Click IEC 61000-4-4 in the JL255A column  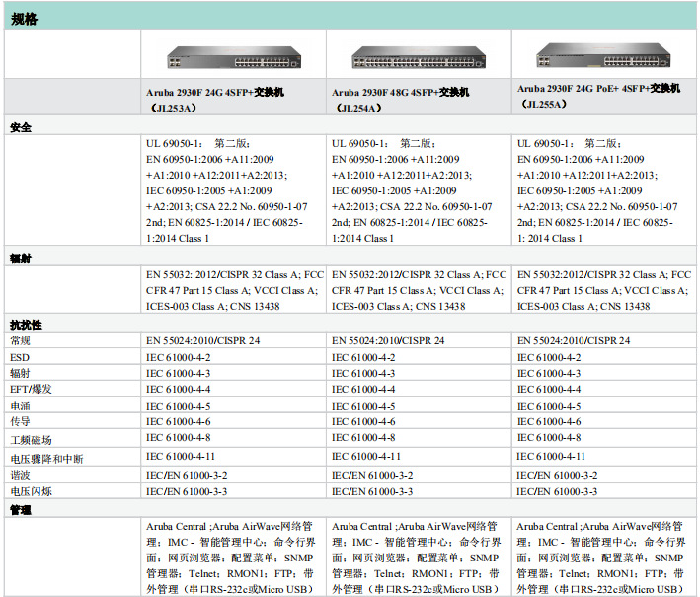pyautogui.click(x=549, y=389)
